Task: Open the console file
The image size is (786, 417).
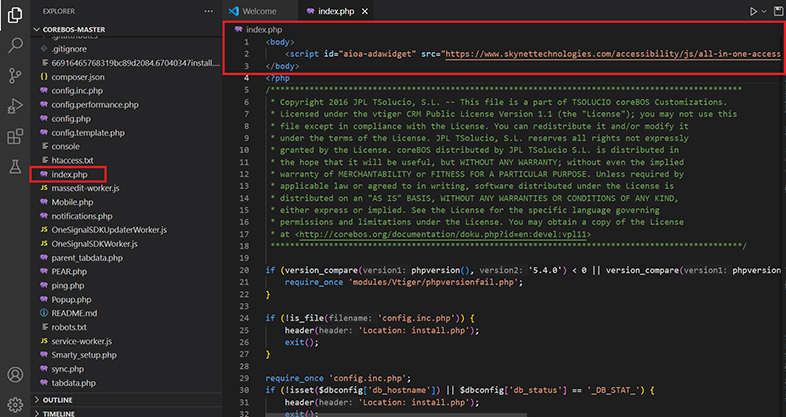Action: pyautogui.click(x=65, y=146)
